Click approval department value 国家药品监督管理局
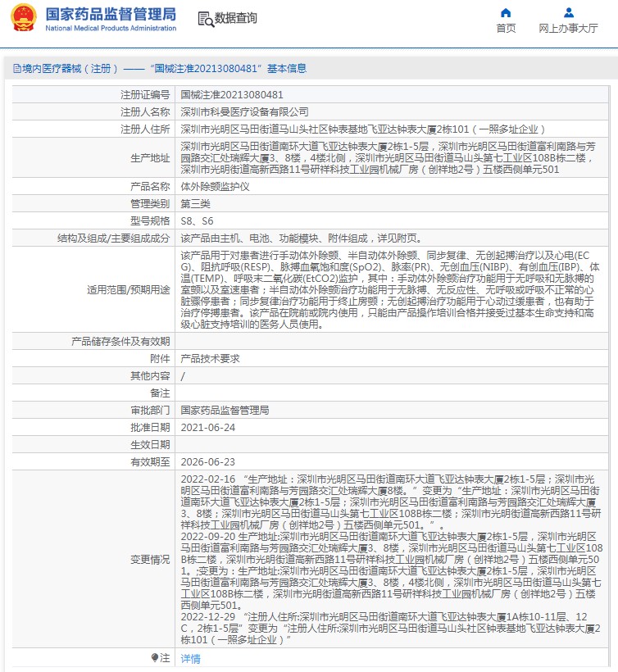Viewport: 618px width, 672px height. pos(225,410)
